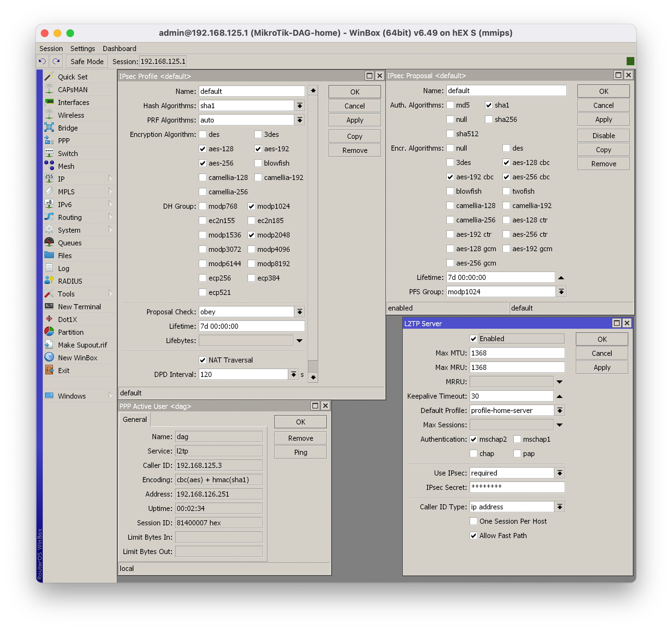Image resolution: width=672 pixels, height=630 pixels.
Task: Click the Exit icon
Action: 49,370
